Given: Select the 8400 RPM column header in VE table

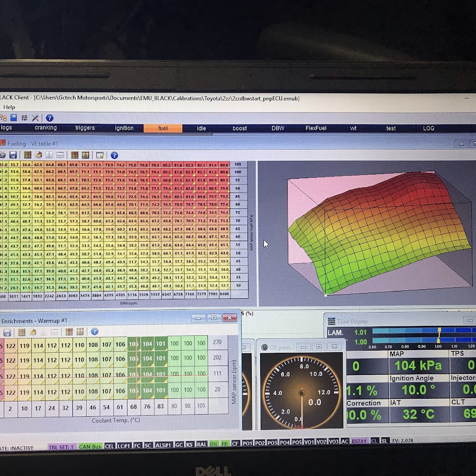Looking at the screenshot, I should pyautogui.click(x=224, y=294).
